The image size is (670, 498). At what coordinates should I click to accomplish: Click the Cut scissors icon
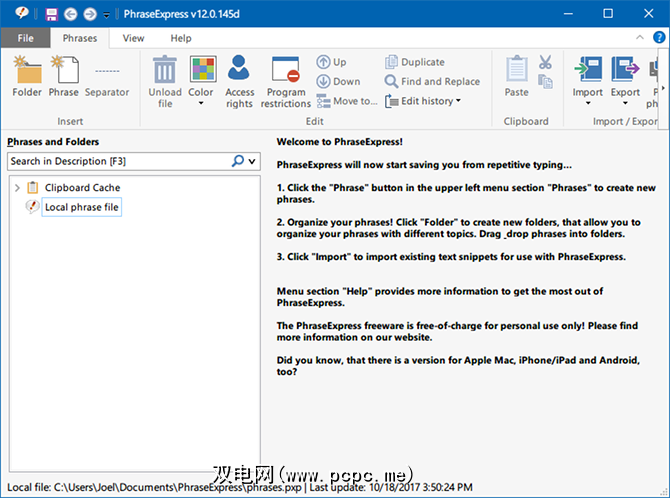545,62
